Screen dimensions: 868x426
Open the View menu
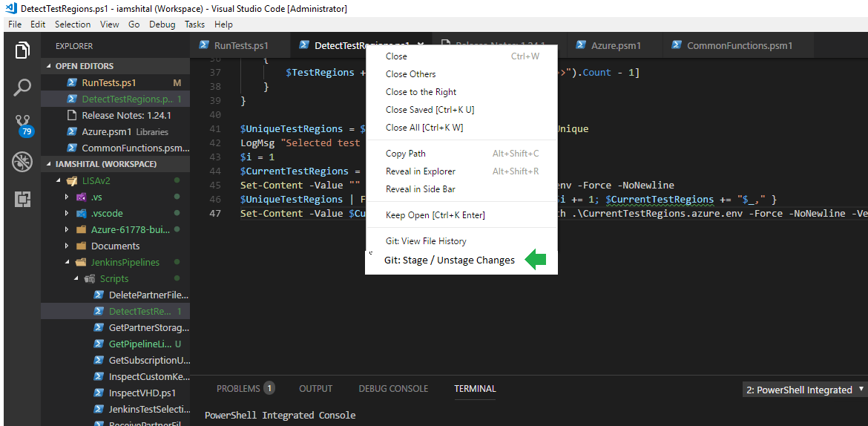(x=110, y=24)
